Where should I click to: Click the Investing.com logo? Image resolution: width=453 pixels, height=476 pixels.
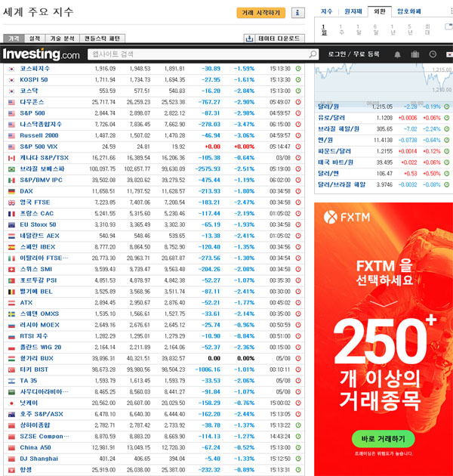(42, 54)
